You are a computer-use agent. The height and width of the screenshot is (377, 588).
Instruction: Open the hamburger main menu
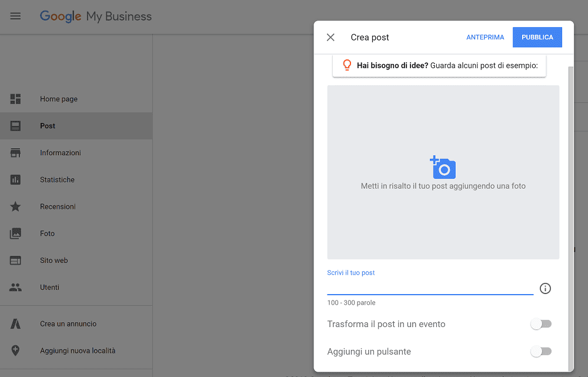(15, 16)
